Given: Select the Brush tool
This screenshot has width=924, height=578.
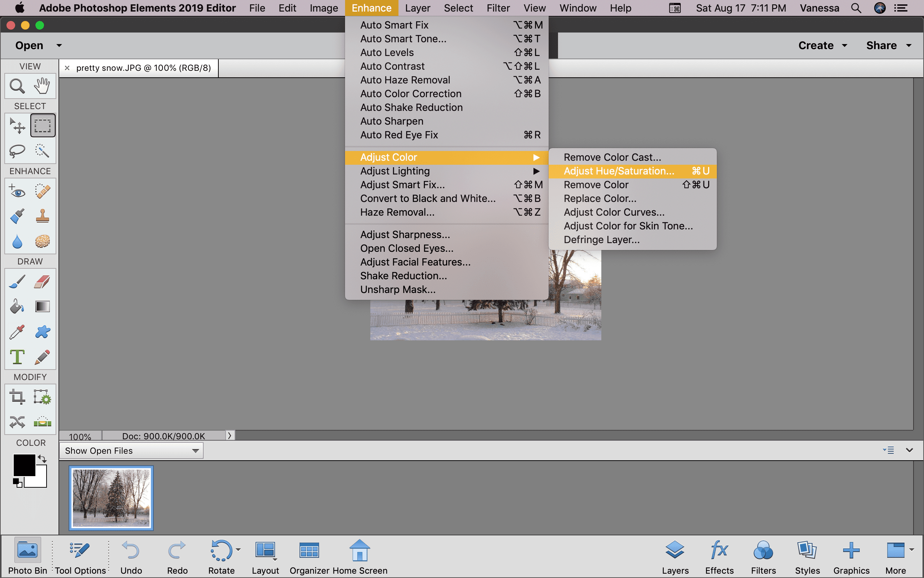Looking at the screenshot, I should coord(17,282).
